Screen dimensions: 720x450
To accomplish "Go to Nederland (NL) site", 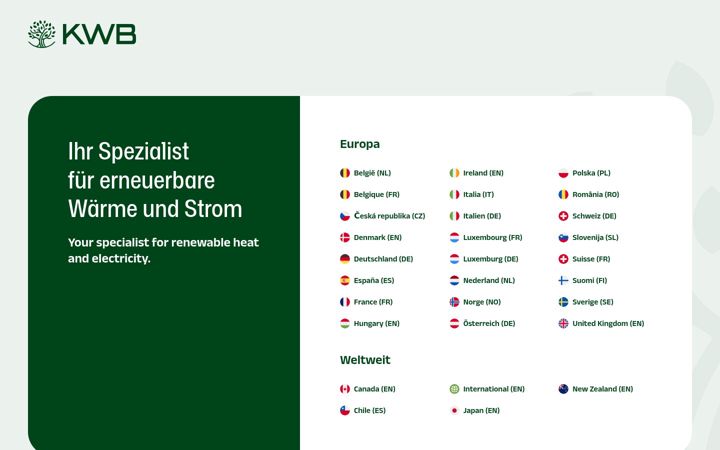I will coord(489,281).
